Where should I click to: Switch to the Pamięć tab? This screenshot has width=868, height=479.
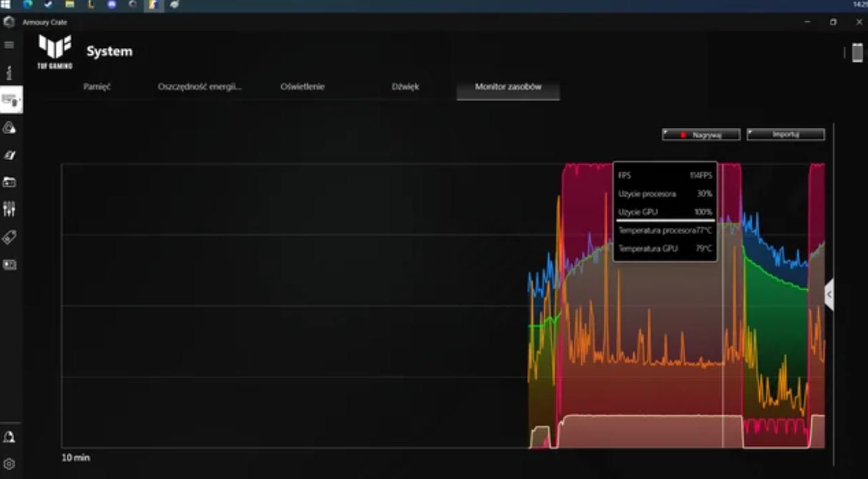[97, 86]
